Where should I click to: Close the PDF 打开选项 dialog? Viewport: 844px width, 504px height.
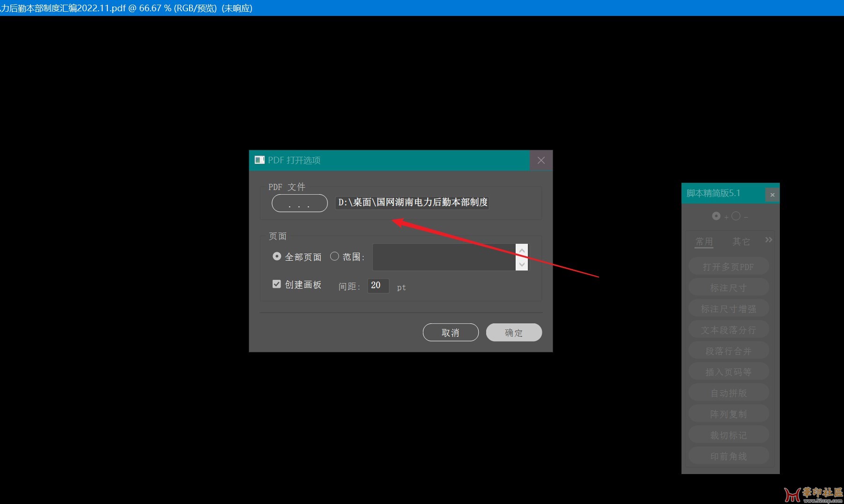click(x=541, y=160)
